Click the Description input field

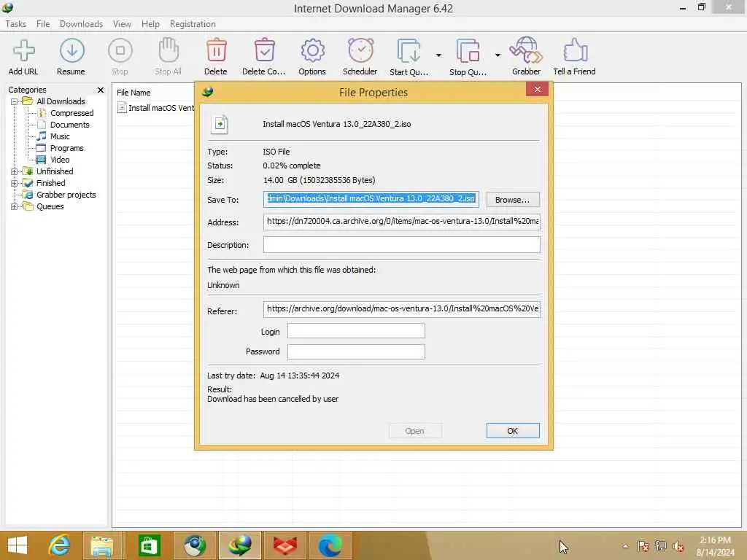click(402, 245)
